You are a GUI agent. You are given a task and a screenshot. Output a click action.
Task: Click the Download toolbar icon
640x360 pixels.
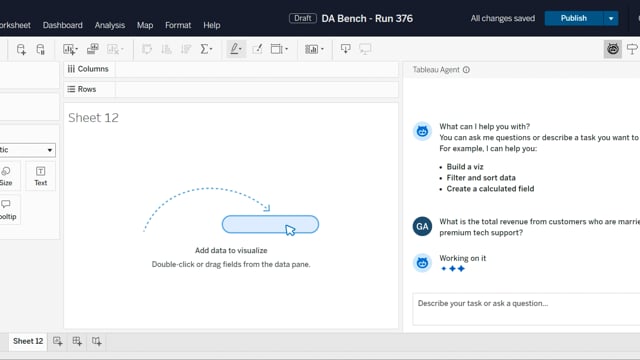345,49
